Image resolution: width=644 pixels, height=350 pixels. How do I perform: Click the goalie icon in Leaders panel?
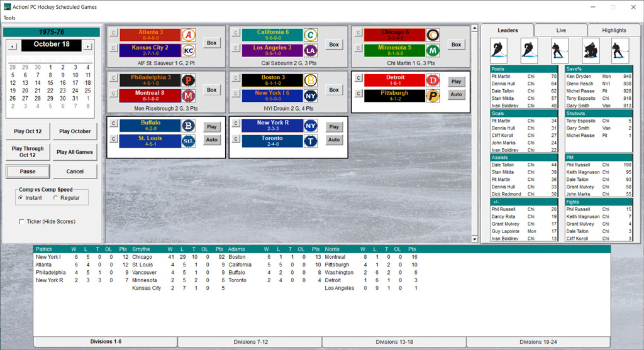591,50
